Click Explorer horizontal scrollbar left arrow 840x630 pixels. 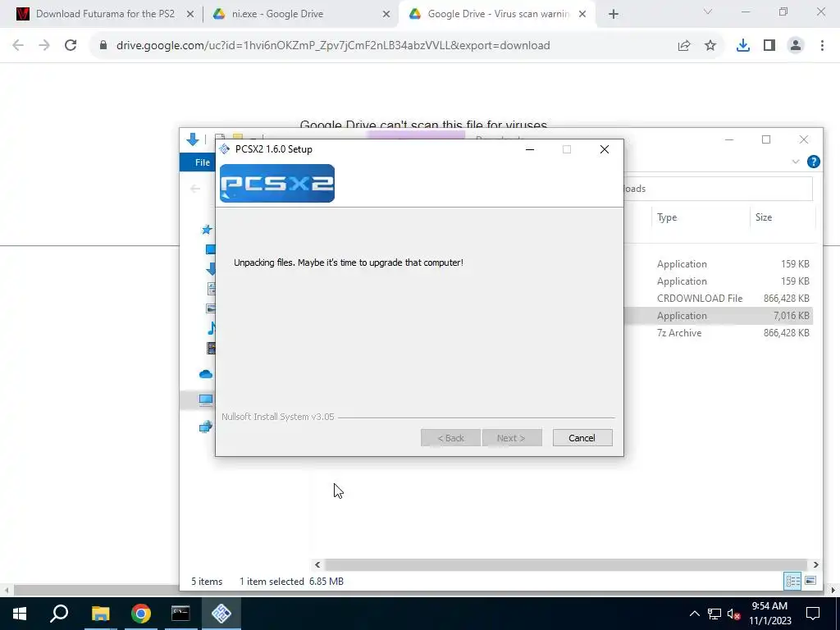tap(317, 564)
